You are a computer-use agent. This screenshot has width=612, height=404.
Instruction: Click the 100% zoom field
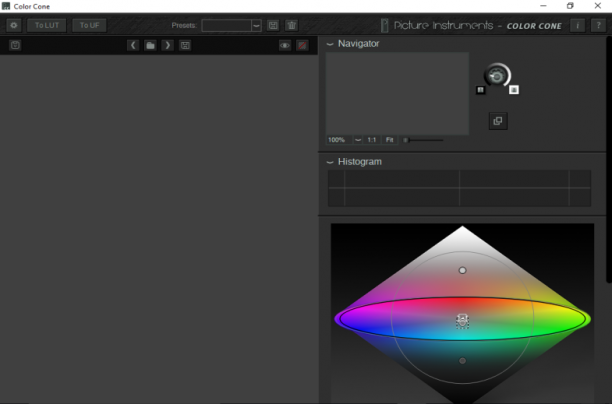pos(339,140)
